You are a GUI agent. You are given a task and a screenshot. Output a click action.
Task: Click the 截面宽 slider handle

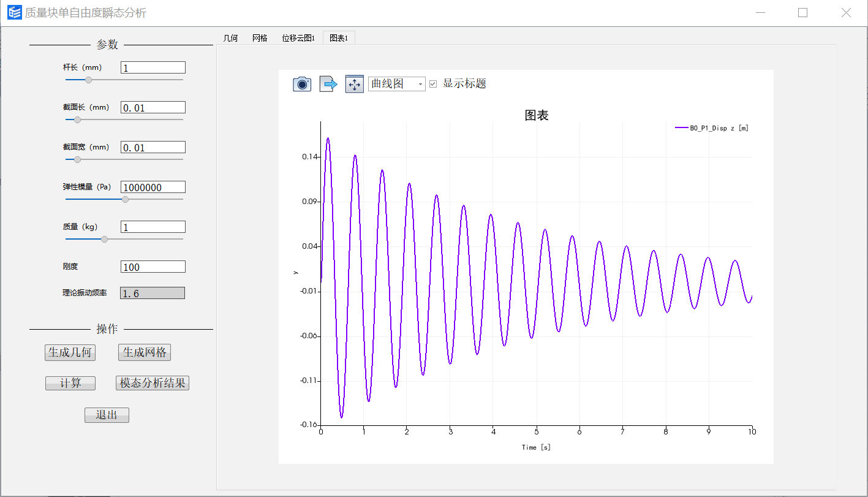77,159
